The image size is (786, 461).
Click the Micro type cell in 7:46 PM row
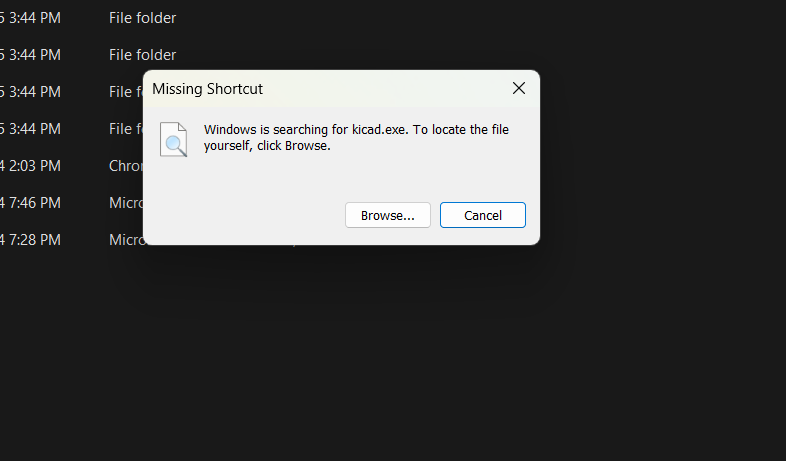(x=125, y=203)
